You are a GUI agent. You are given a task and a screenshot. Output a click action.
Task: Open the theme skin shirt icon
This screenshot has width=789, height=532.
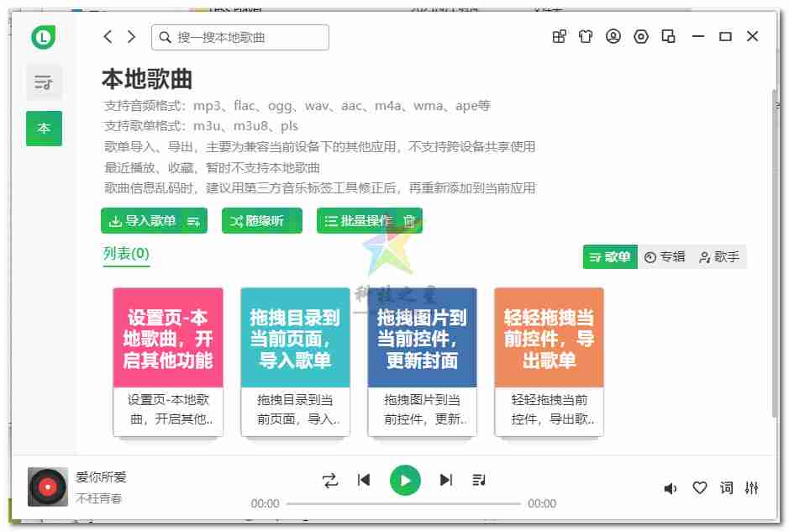point(586,36)
